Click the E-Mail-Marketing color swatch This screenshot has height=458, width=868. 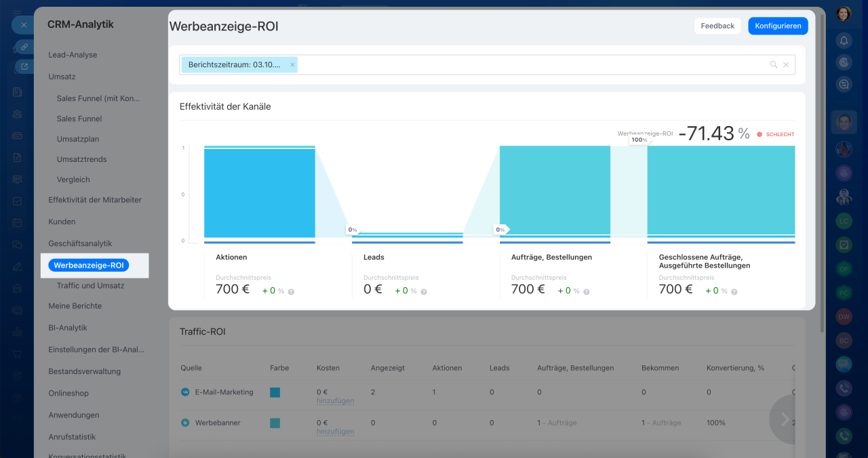(x=275, y=392)
